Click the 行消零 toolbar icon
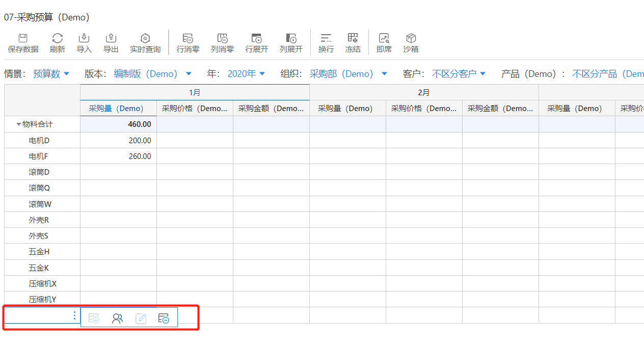 (x=187, y=39)
